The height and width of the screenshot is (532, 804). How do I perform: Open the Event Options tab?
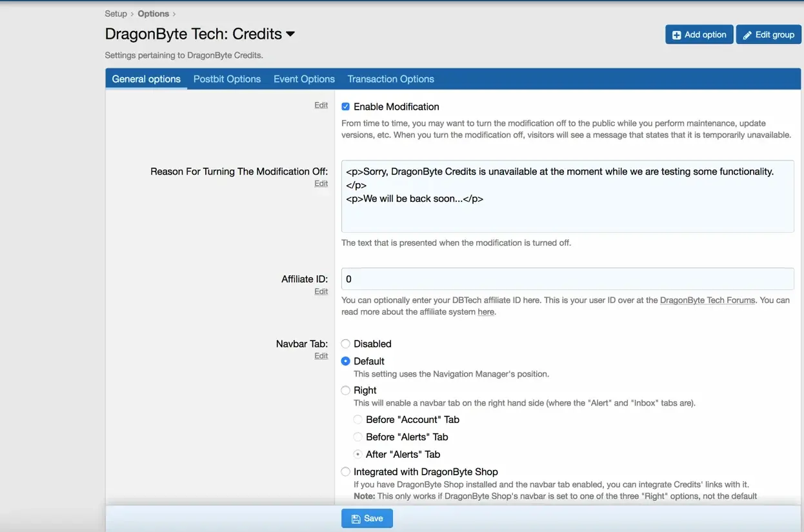(x=304, y=79)
